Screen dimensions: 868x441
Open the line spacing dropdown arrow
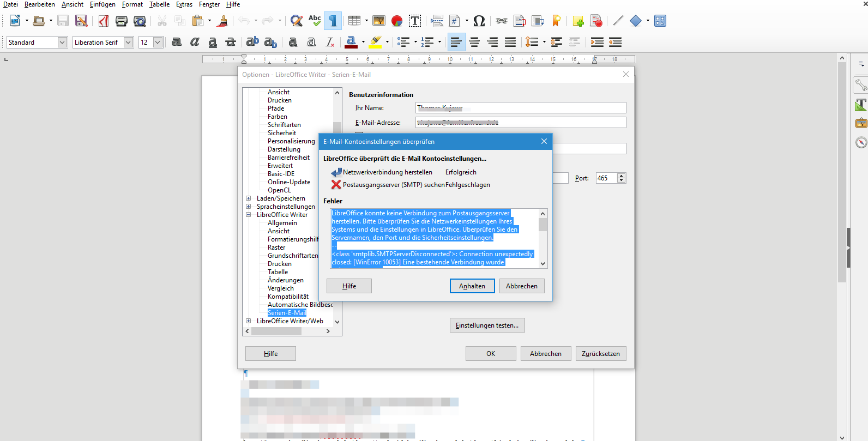tap(544, 42)
